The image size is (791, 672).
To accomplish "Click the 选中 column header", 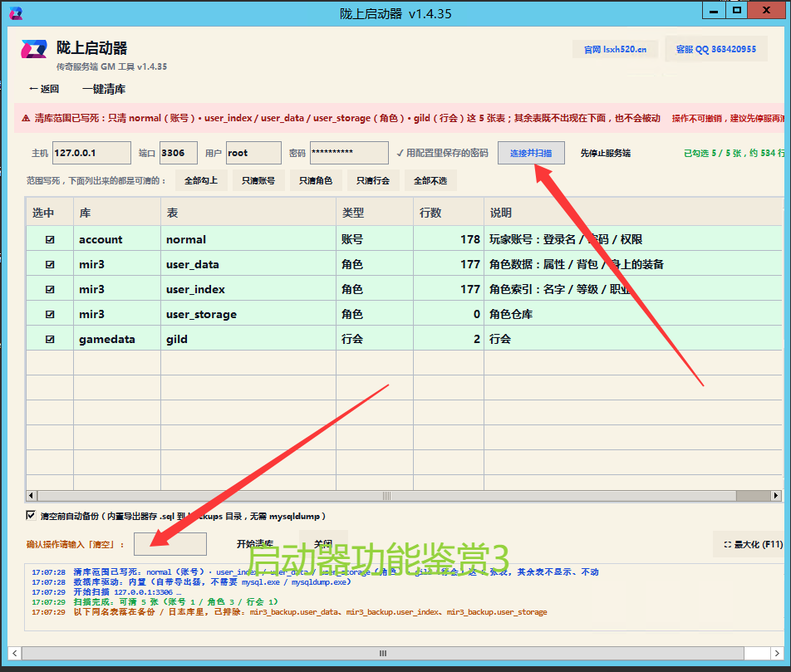I will coord(50,213).
